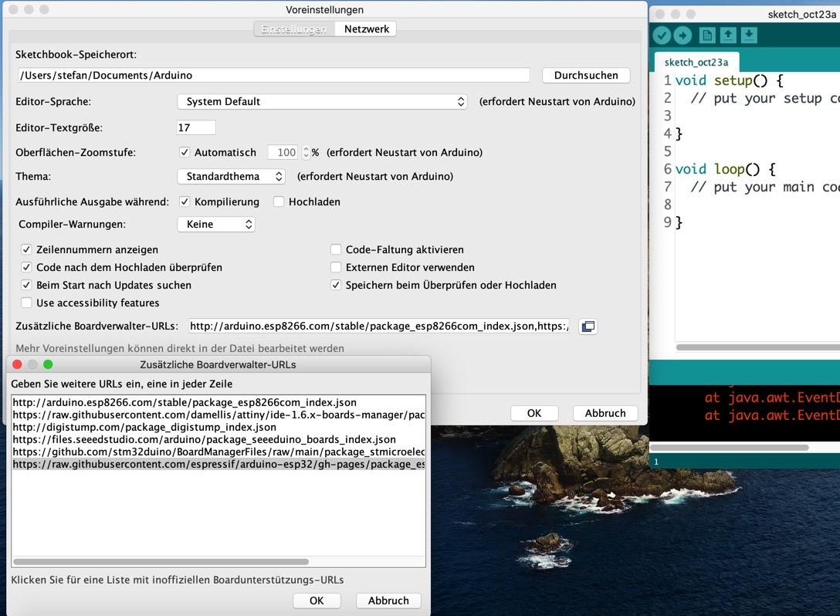Click the Verify sketch checkmark icon
This screenshot has width=840, height=616.
pyautogui.click(x=662, y=36)
